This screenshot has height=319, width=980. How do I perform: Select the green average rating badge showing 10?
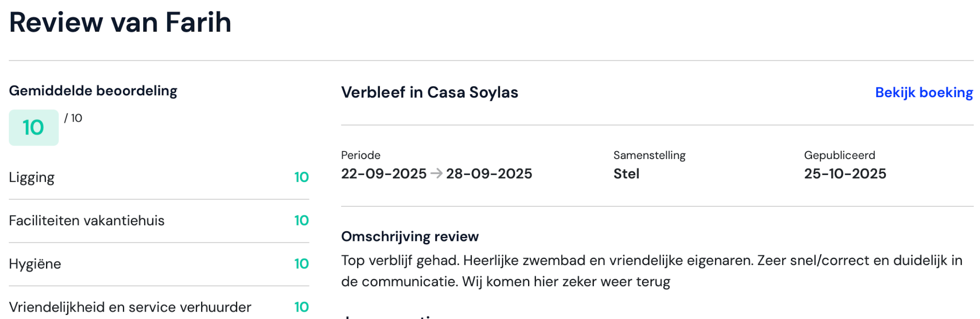33,127
